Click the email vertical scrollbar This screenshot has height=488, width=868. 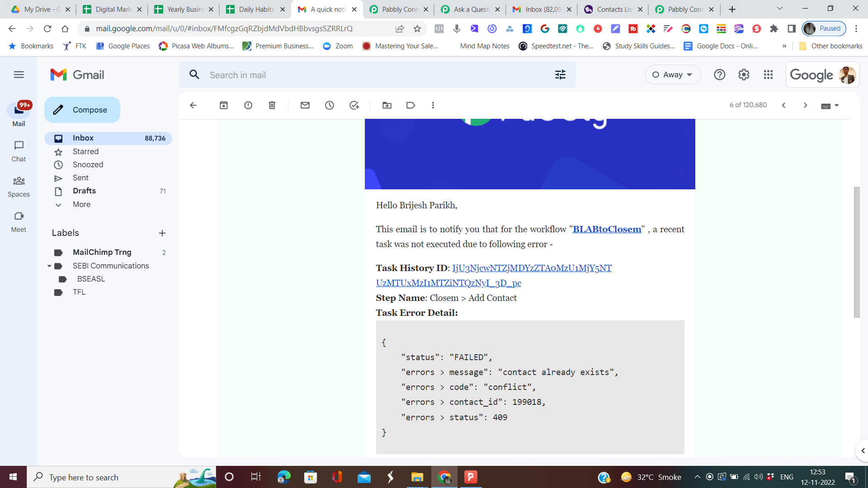(857, 252)
